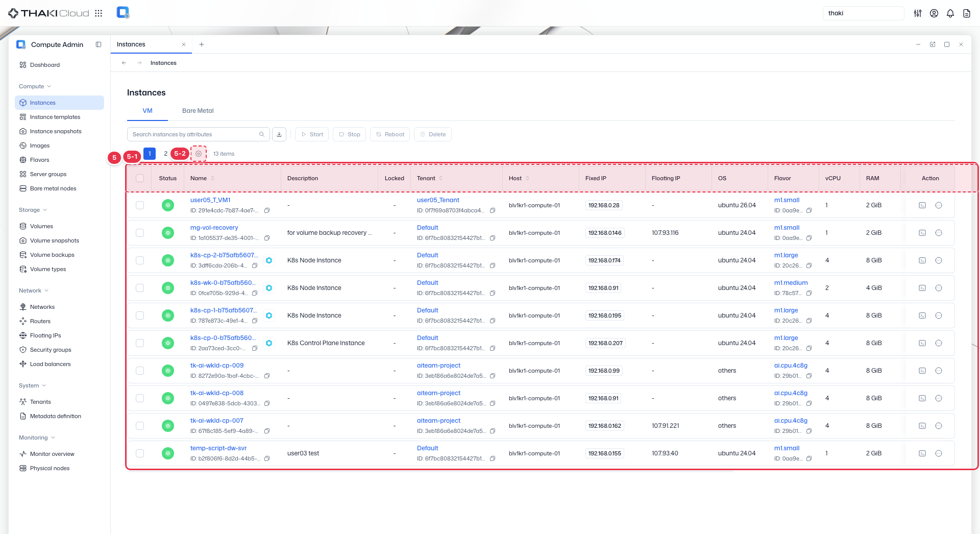The width and height of the screenshot is (980, 534).
Task: Open more actions for user05_T_VM1
Action: (938, 205)
